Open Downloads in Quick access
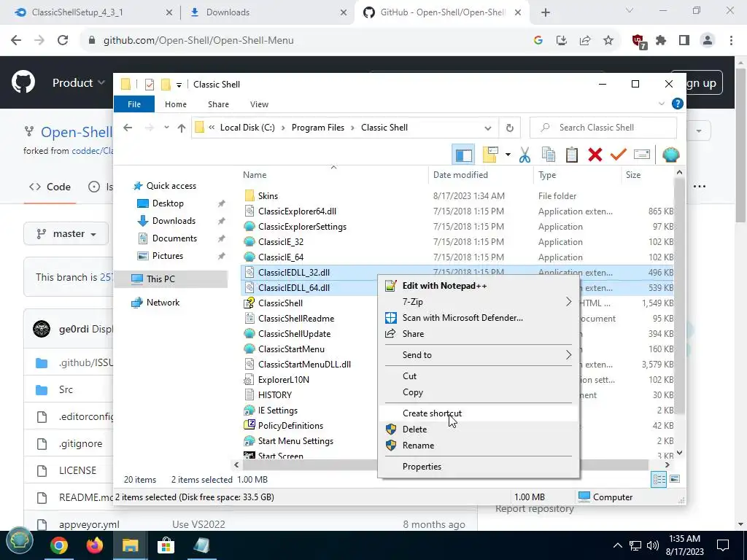The height and width of the screenshot is (560, 747). pyautogui.click(x=174, y=221)
